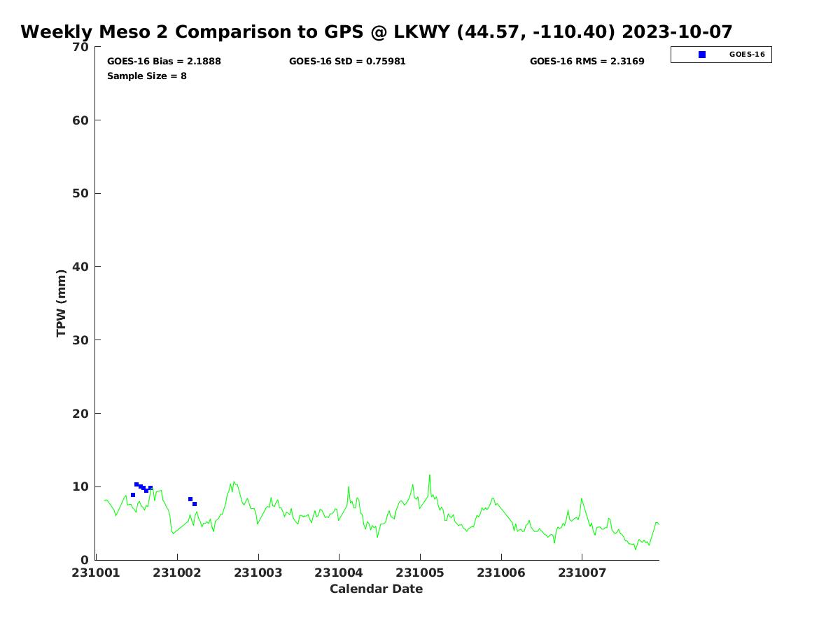Click the rightmost blue GOES-16 data point
840x630 pixels.
(x=195, y=504)
